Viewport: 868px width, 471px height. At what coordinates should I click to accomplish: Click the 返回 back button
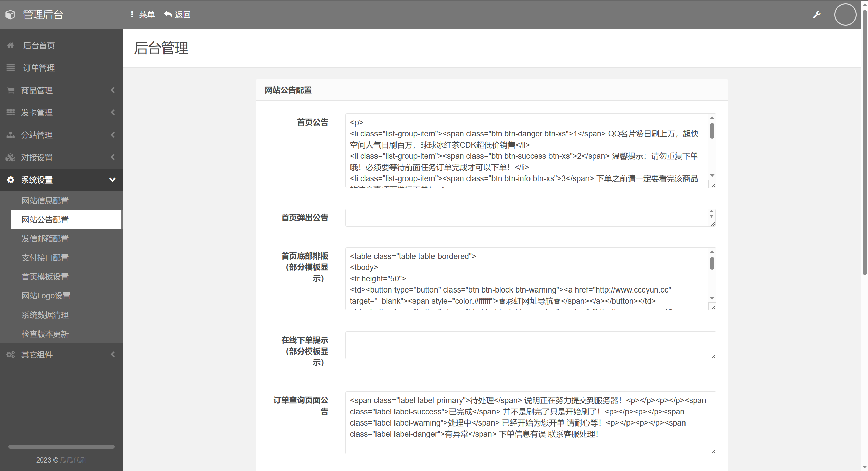click(177, 15)
